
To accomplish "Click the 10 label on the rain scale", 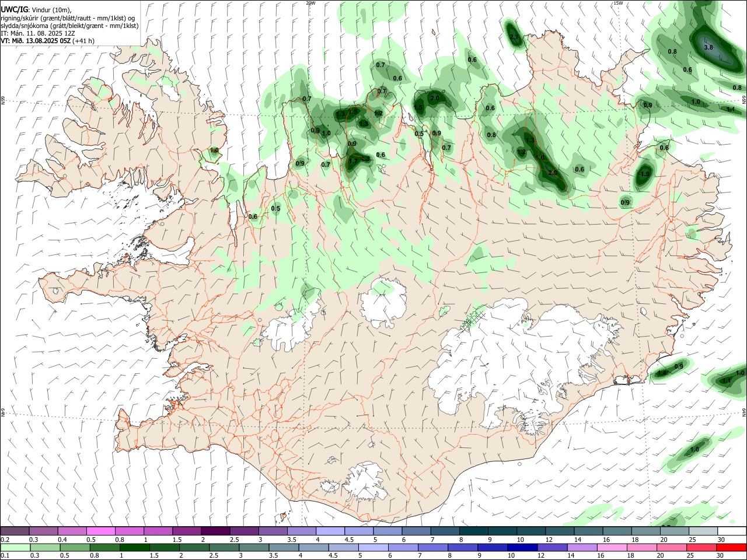I will [x=511, y=556].
